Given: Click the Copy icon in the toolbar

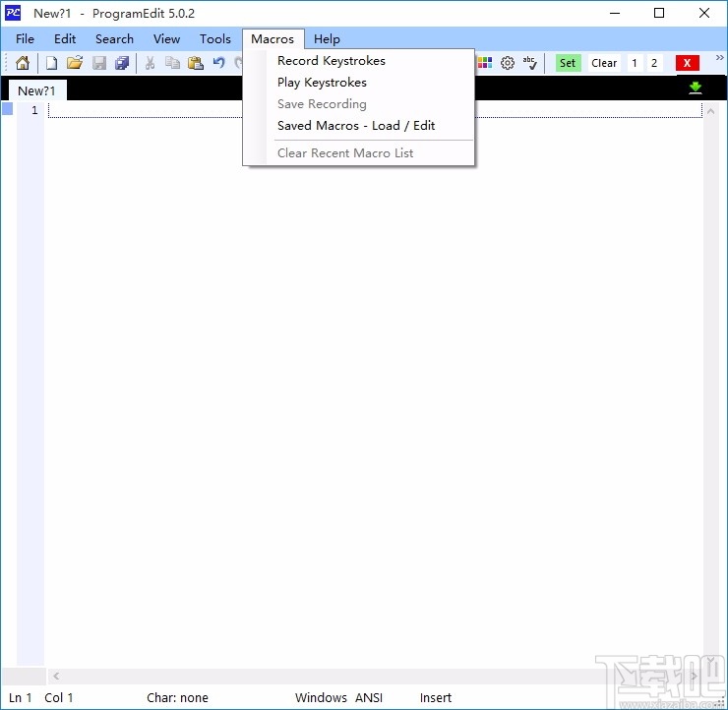Looking at the screenshot, I should [173, 63].
